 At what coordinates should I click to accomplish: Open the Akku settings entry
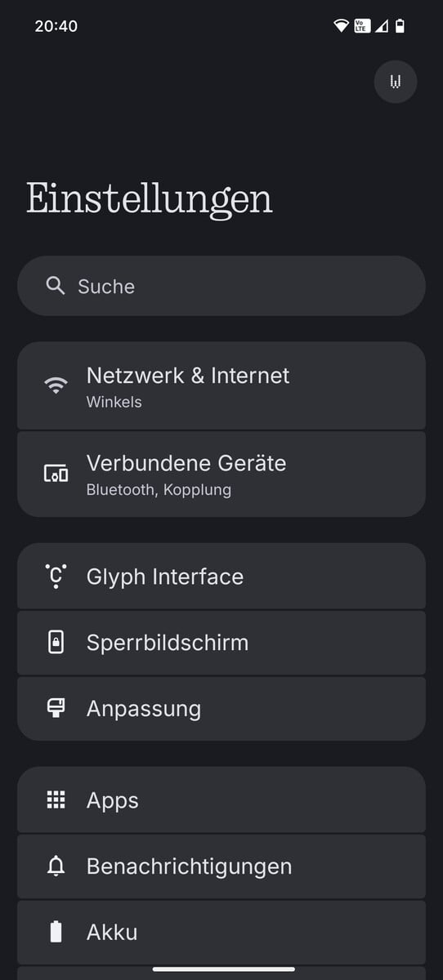pyautogui.click(x=221, y=932)
